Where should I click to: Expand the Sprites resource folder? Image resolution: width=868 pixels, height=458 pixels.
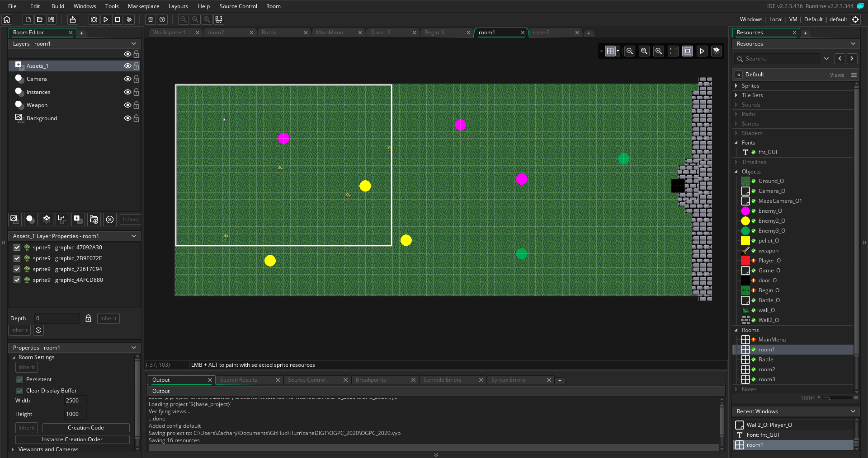[736, 86]
